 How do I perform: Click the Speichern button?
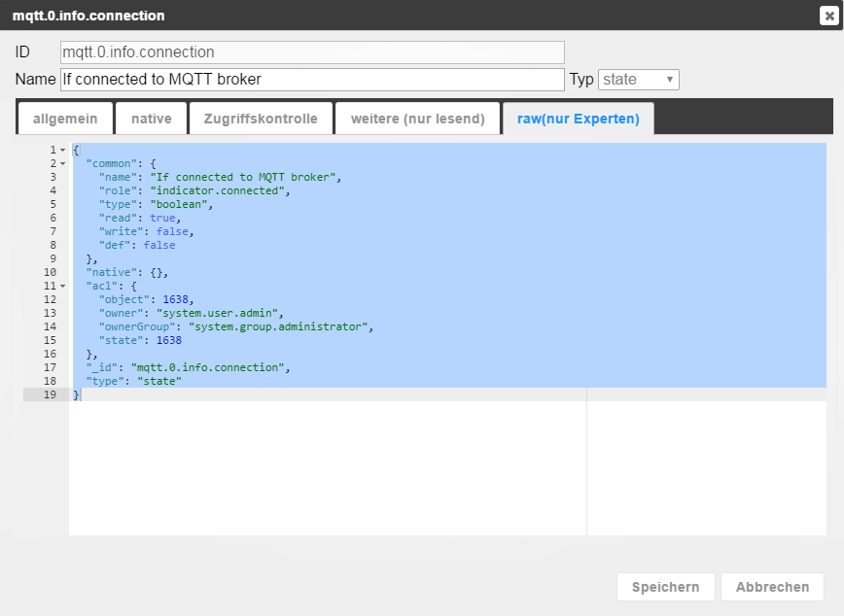pyautogui.click(x=665, y=587)
